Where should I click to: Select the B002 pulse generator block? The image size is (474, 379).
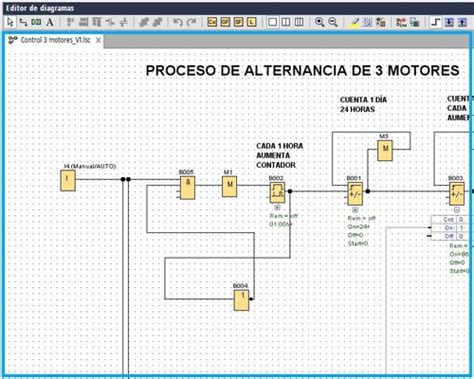277,193
